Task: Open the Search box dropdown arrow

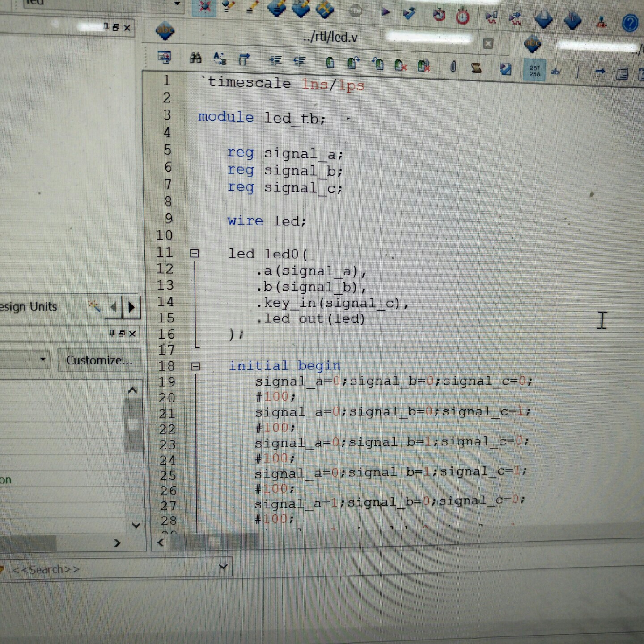Action: point(223,567)
